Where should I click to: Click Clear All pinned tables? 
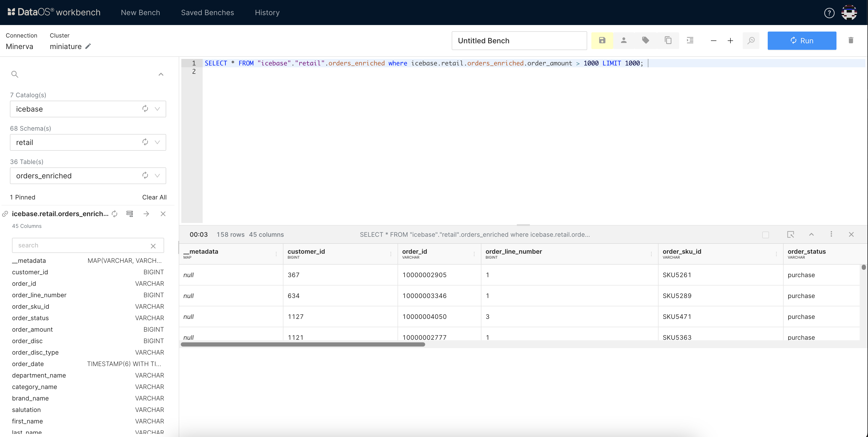(154, 197)
